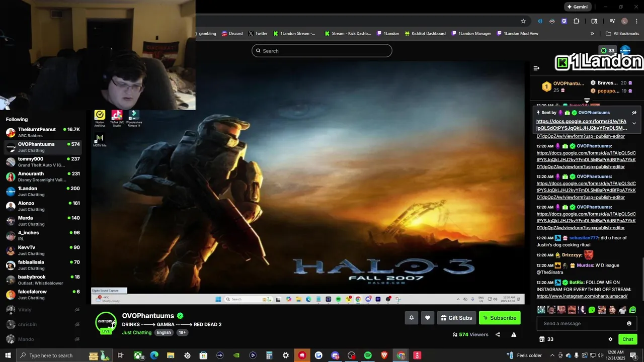The image size is (644, 362).
Task: Open the volume icon in the system tray
Action: coord(599,355)
